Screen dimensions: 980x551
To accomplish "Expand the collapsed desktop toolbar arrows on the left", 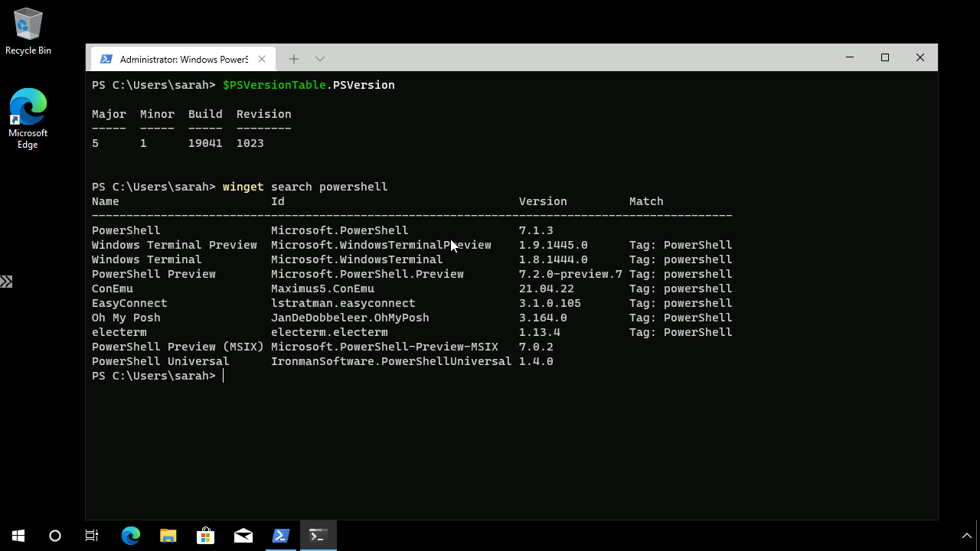I will coord(7,281).
